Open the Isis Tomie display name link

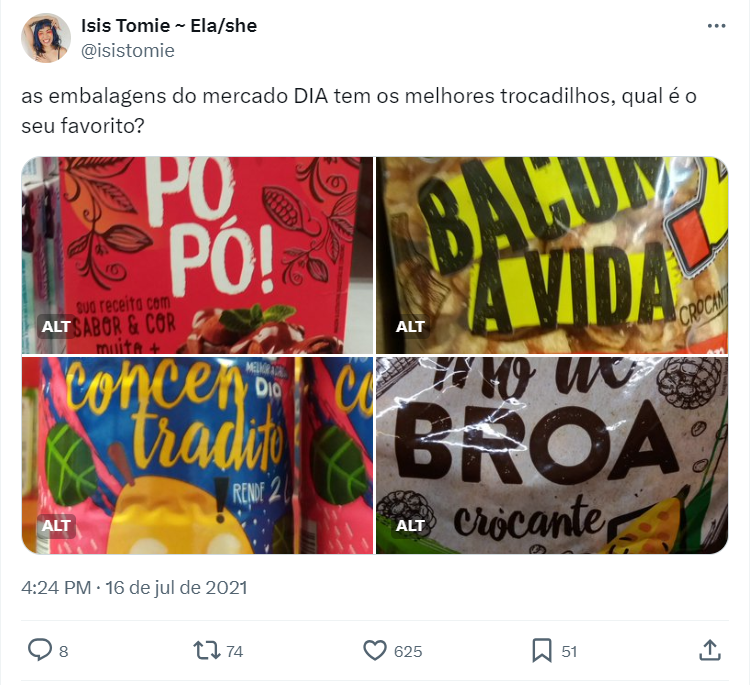click(169, 26)
